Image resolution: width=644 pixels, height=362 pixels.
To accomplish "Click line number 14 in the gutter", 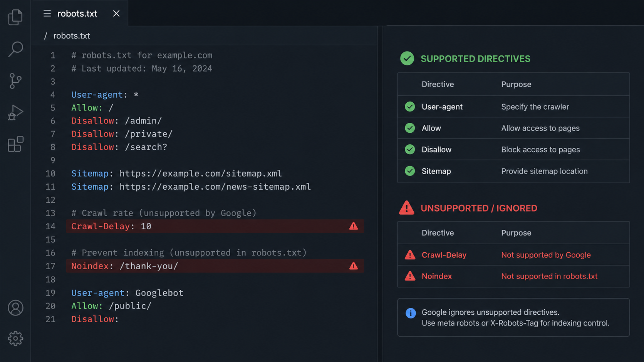I will 50,226.
